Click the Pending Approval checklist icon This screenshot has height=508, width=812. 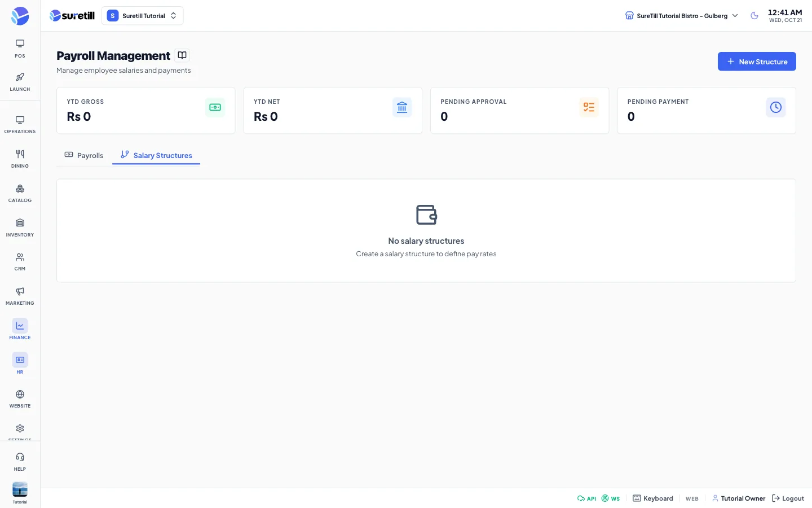pyautogui.click(x=589, y=107)
